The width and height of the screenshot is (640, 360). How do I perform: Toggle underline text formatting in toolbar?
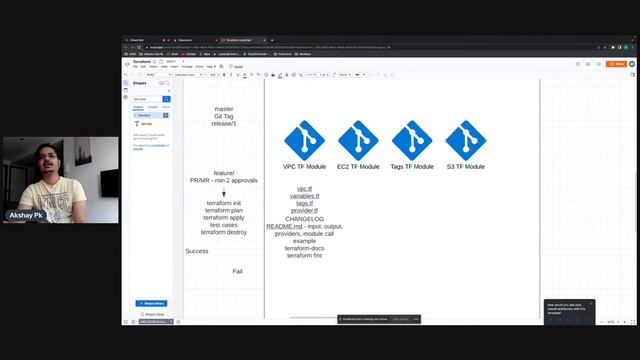[238, 75]
